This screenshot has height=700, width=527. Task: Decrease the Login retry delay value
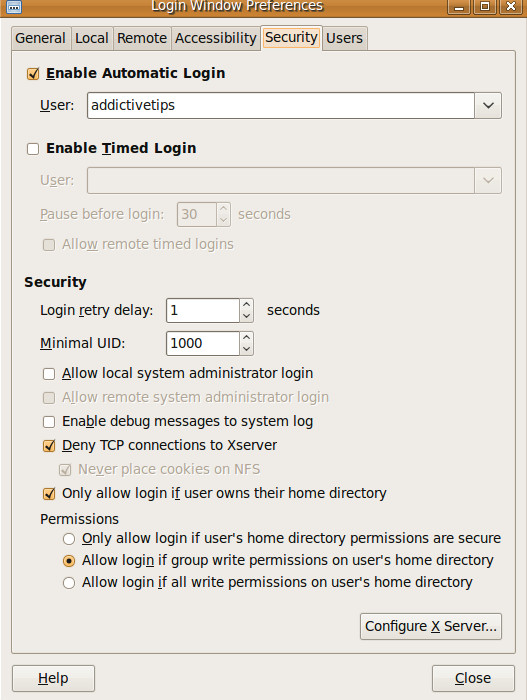pos(247,316)
